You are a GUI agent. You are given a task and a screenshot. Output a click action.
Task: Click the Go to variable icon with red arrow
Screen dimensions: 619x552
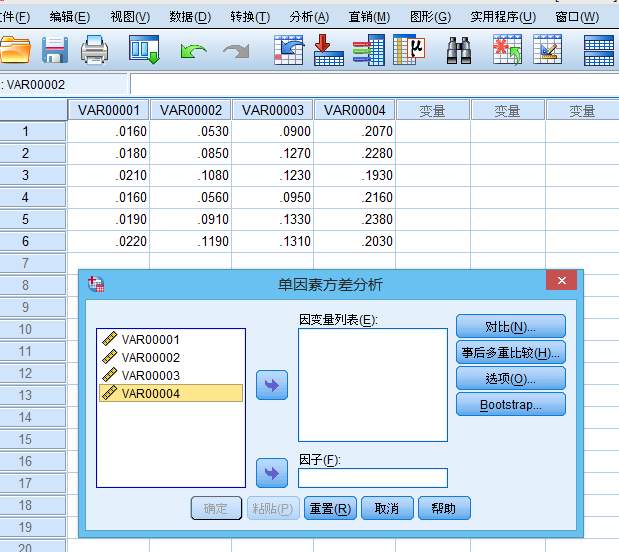click(328, 50)
